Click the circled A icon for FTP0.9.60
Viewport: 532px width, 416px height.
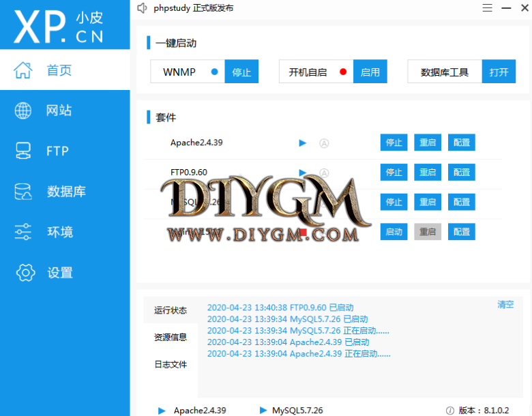tap(324, 173)
